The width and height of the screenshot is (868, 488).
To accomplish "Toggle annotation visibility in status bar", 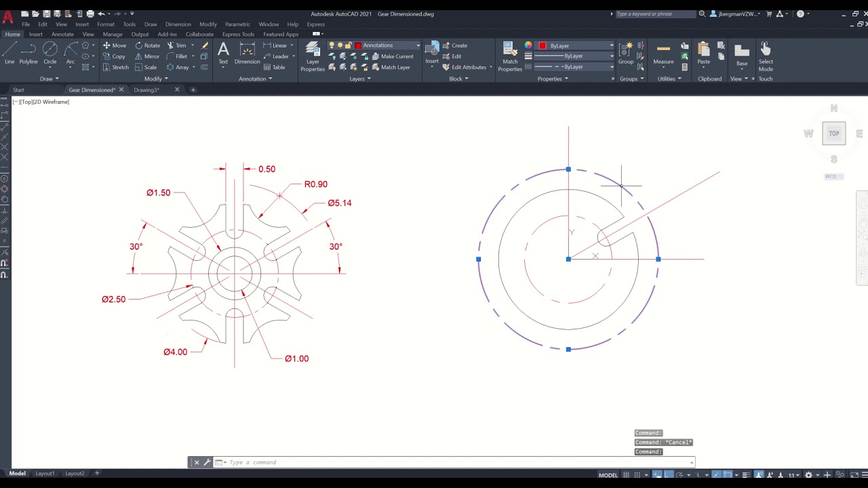I will coord(759,475).
